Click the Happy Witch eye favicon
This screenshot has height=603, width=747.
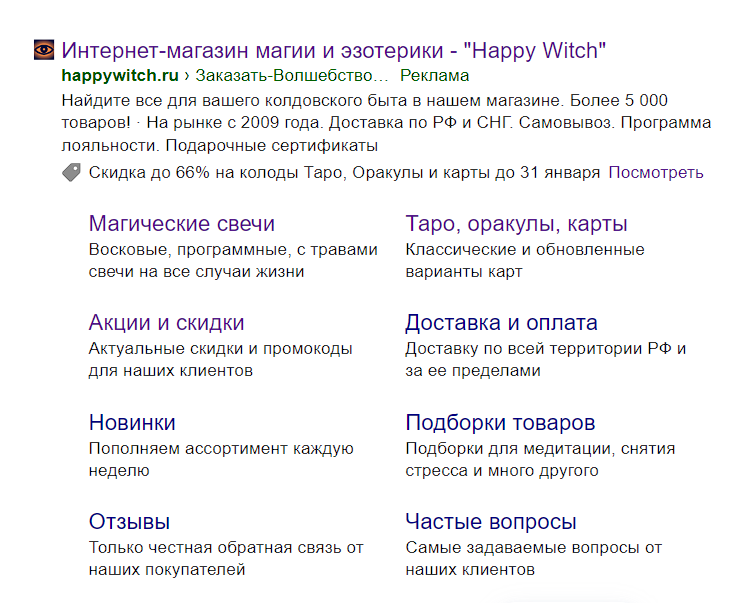(x=44, y=50)
